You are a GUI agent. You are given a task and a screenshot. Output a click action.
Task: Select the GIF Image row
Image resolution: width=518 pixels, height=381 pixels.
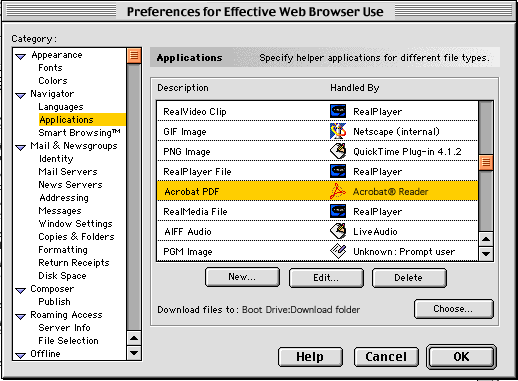pyautogui.click(x=317, y=131)
